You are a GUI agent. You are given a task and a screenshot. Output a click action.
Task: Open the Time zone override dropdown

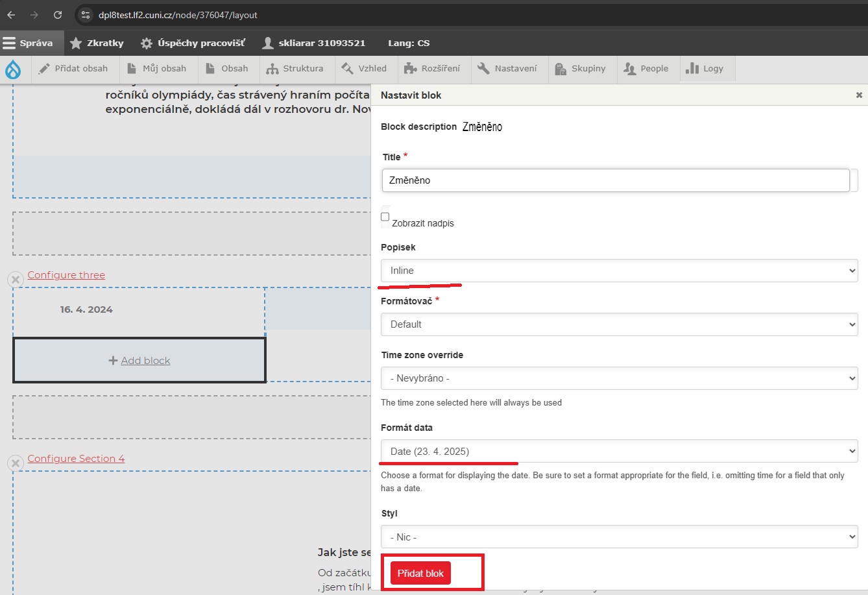620,378
